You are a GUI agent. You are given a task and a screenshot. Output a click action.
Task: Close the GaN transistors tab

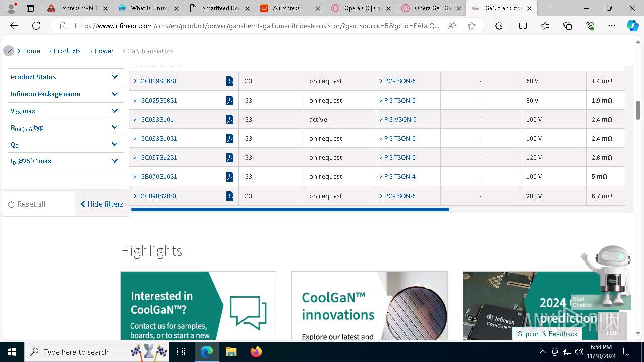(529, 8)
